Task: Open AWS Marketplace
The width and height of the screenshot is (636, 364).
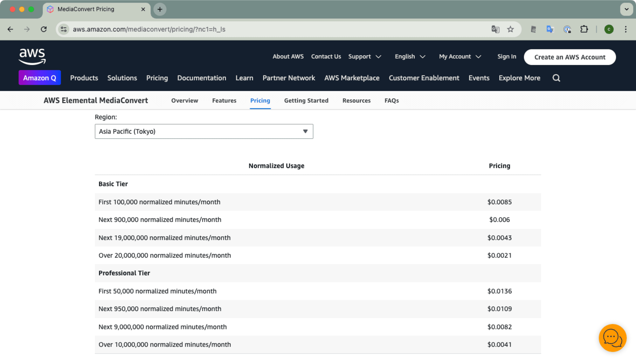Action: pyautogui.click(x=352, y=78)
